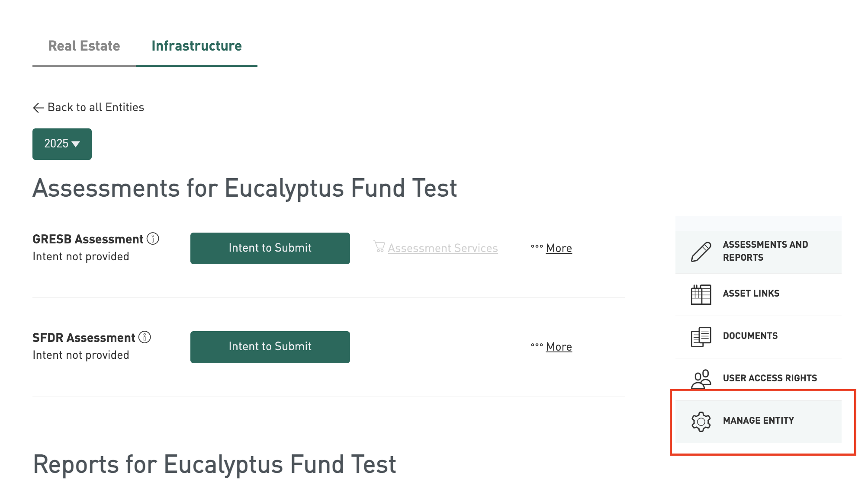Select the Infrastructure tab

[196, 46]
